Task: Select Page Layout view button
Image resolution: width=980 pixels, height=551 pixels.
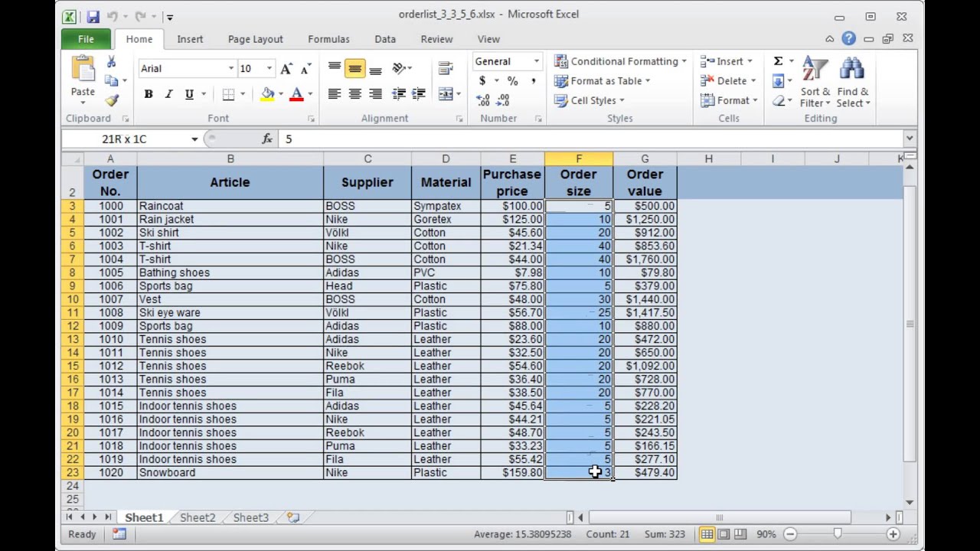Action: [724, 534]
